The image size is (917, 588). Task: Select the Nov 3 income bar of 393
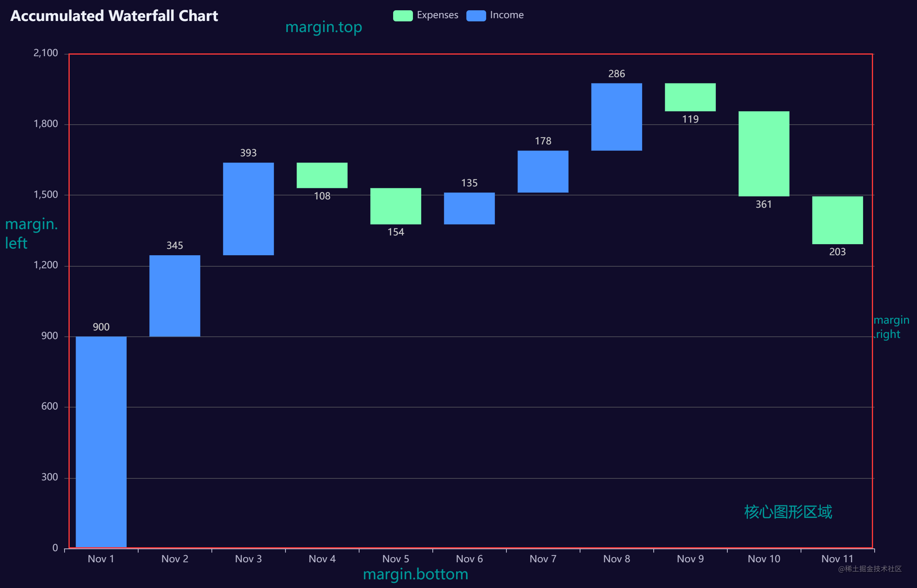pos(248,209)
